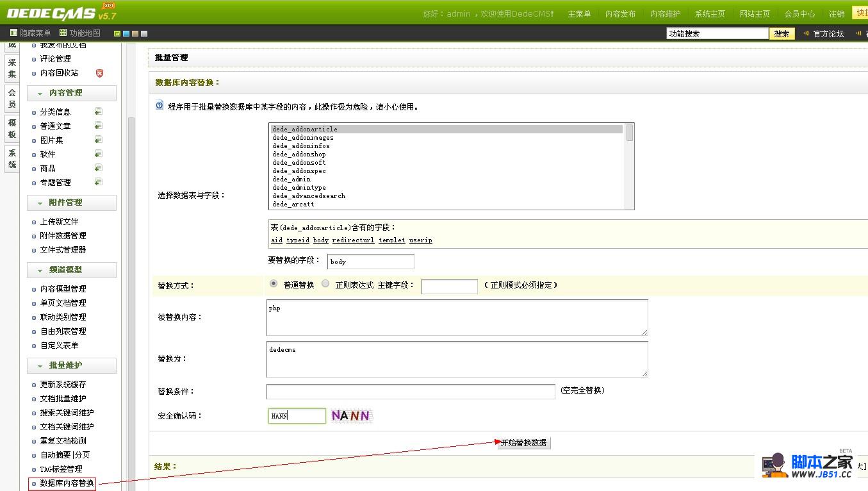The image size is (868, 491).
Task: Click the redirecturl field link
Action: click(x=353, y=240)
